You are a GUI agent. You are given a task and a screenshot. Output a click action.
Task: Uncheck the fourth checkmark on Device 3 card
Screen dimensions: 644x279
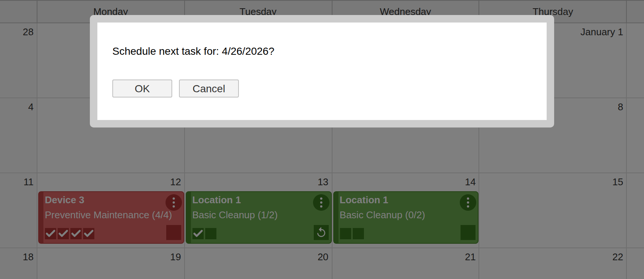click(x=89, y=233)
